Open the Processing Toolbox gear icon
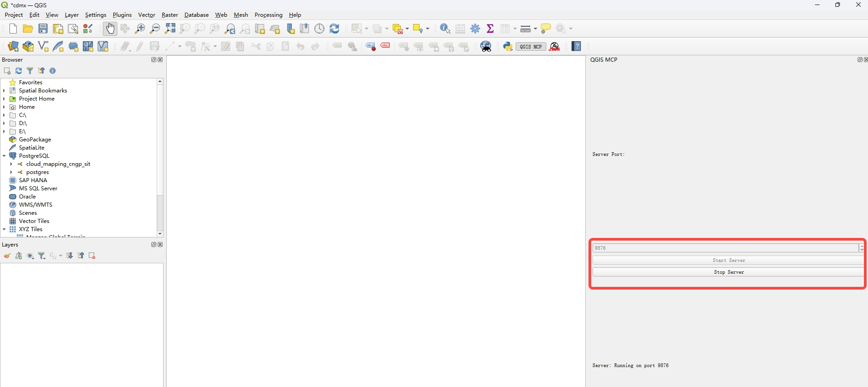 [475, 29]
